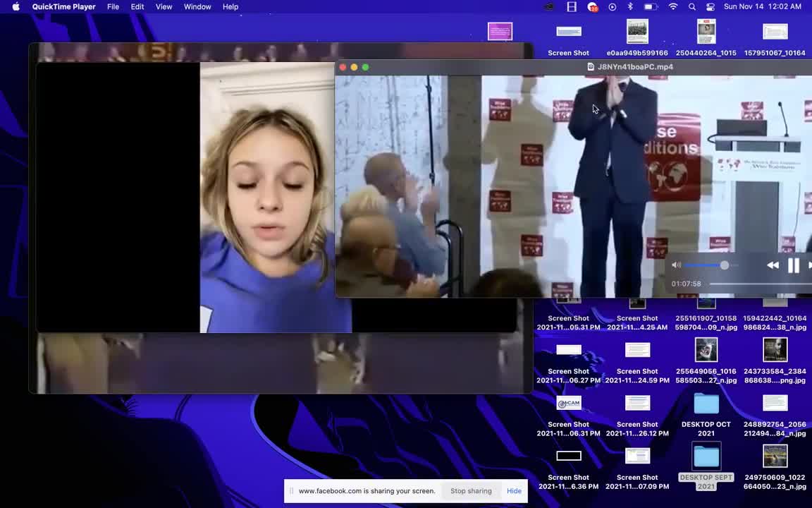Select Screen Shot 2021-11...26.12 PM icon

(637, 403)
